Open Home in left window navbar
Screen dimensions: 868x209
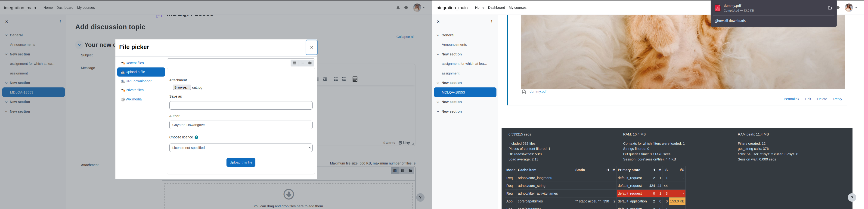click(48, 8)
